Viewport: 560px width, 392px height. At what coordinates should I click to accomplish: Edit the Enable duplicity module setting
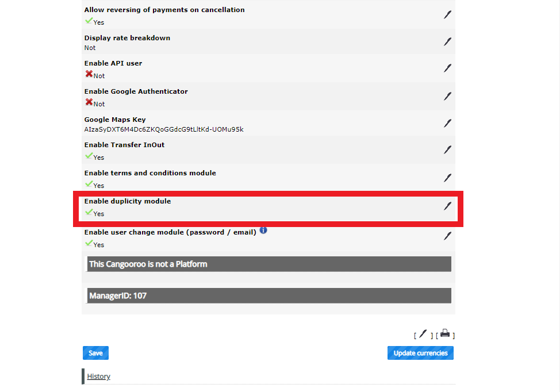click(447, 206)
